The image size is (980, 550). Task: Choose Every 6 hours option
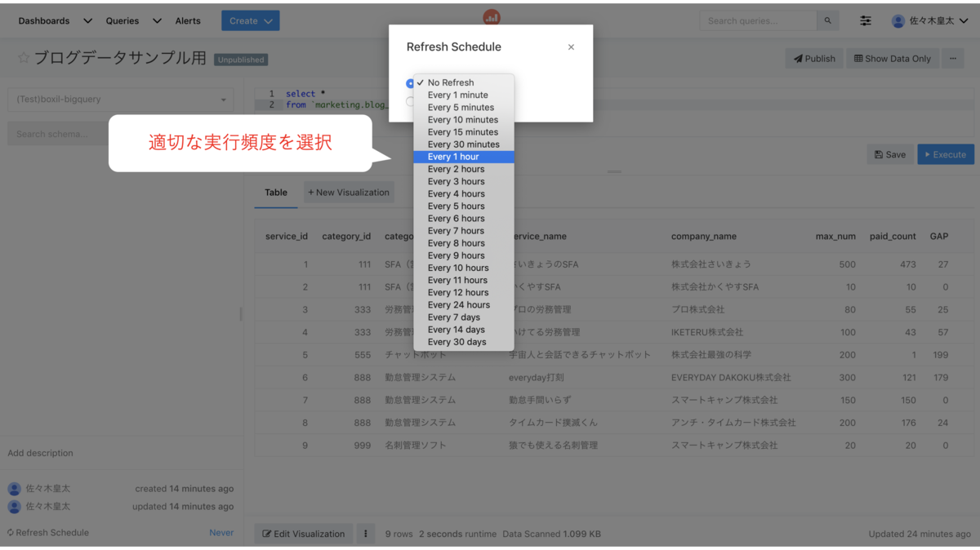tap(464, 218)
